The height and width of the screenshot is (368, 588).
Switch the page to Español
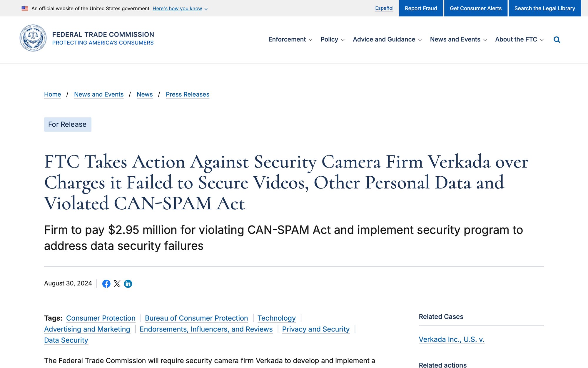coord(384,8)
